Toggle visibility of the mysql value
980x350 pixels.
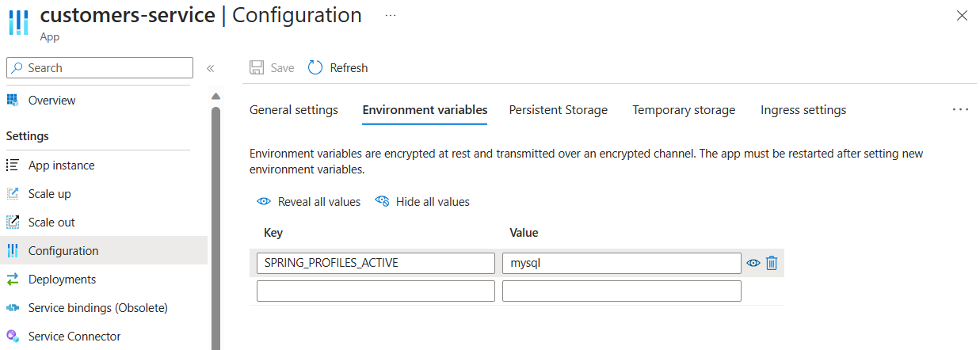coord(753,263)
